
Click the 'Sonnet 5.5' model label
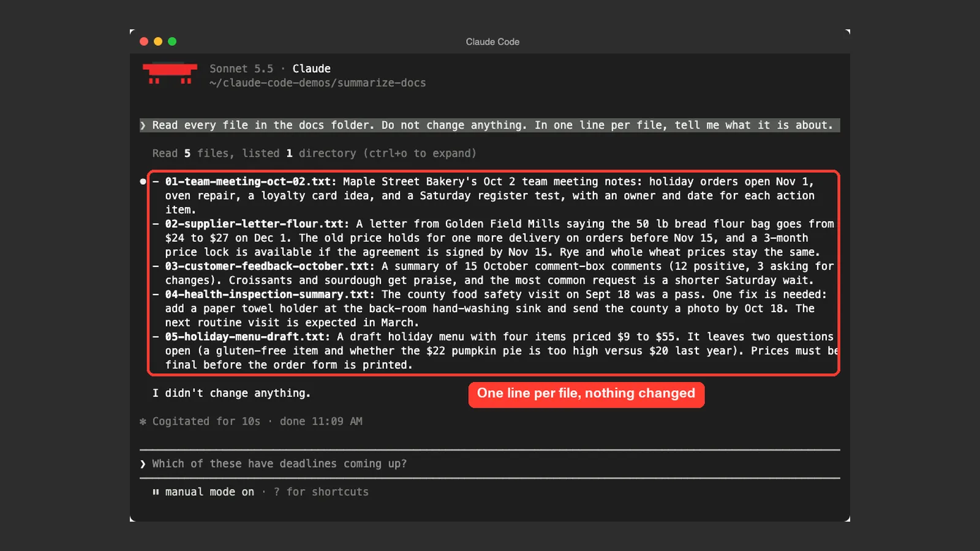tap(241, 69)
